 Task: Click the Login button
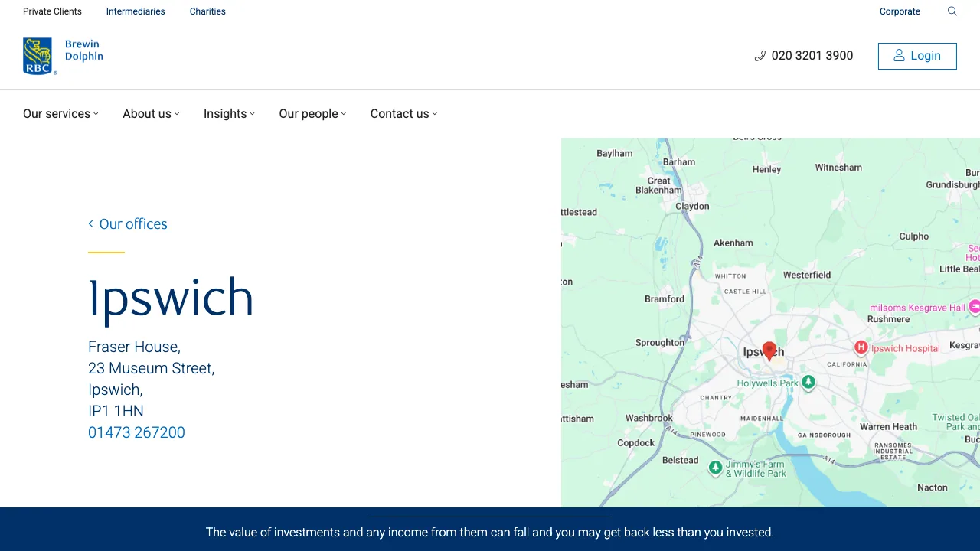pos(917,55)
